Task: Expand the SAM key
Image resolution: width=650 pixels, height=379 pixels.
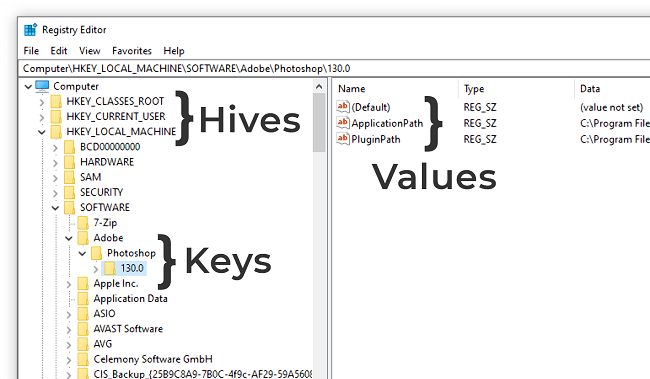Action: tap(55, 178)
